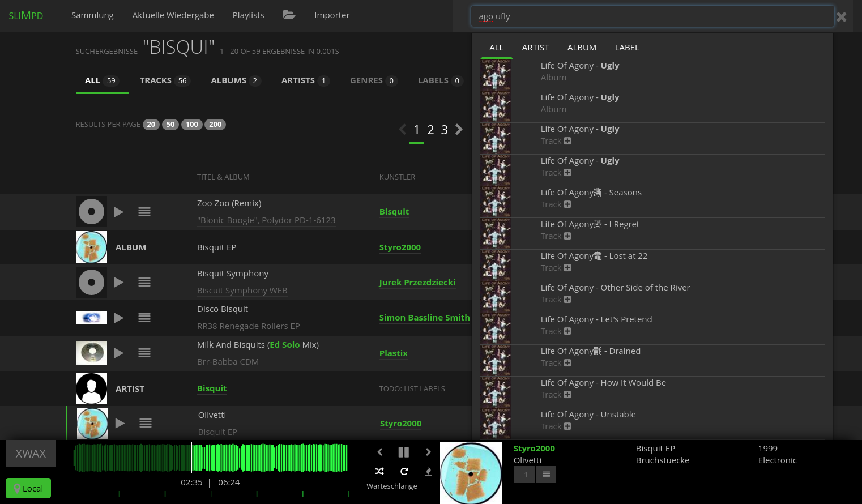The width and height of the screenshot is (862, 504).
Task: Add Life Of Agony Seasons track to queue
Action: 567,204
